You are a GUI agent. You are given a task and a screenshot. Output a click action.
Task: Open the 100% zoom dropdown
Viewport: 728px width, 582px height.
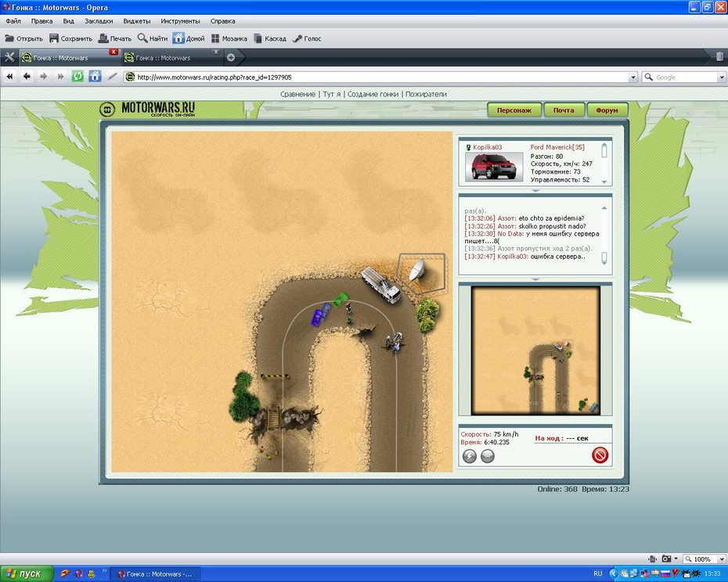[722, 559]
